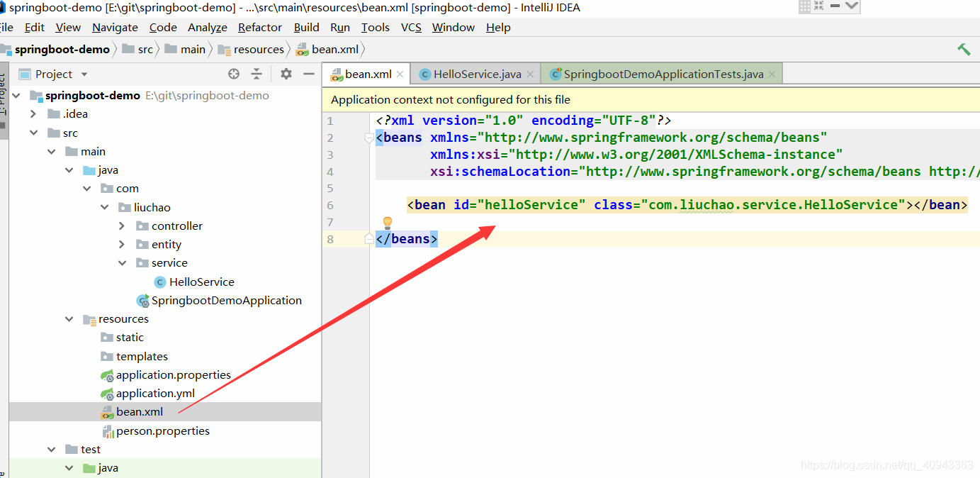The width and height of the screenshot is (980, 478).
Task: Open the Tools menu
Action: tap(376, 27)
